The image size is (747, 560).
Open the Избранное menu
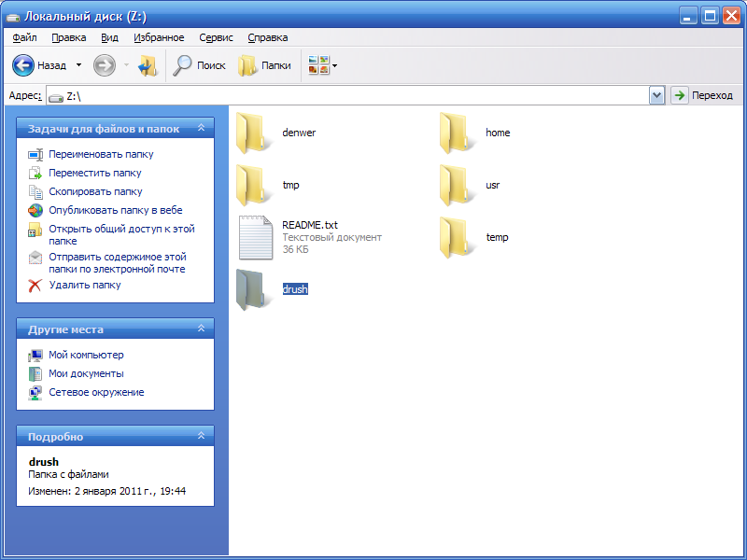tap(159, 37)
